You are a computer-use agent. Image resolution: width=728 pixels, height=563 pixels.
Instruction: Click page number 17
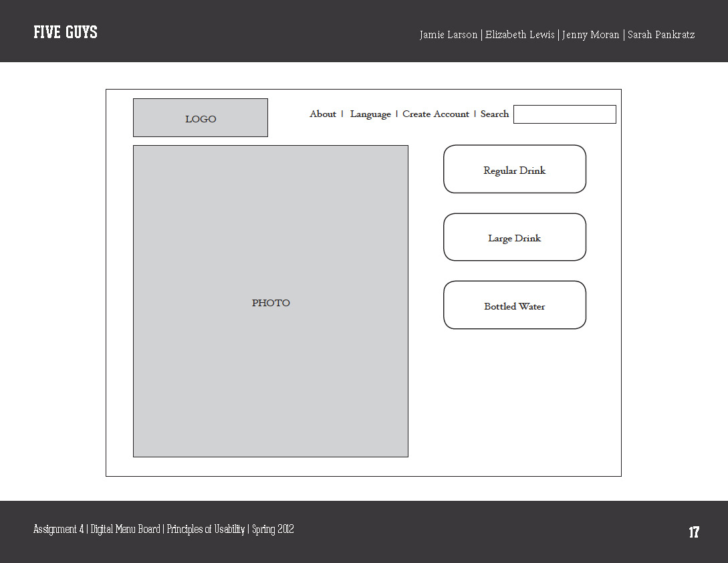[694, 532]
